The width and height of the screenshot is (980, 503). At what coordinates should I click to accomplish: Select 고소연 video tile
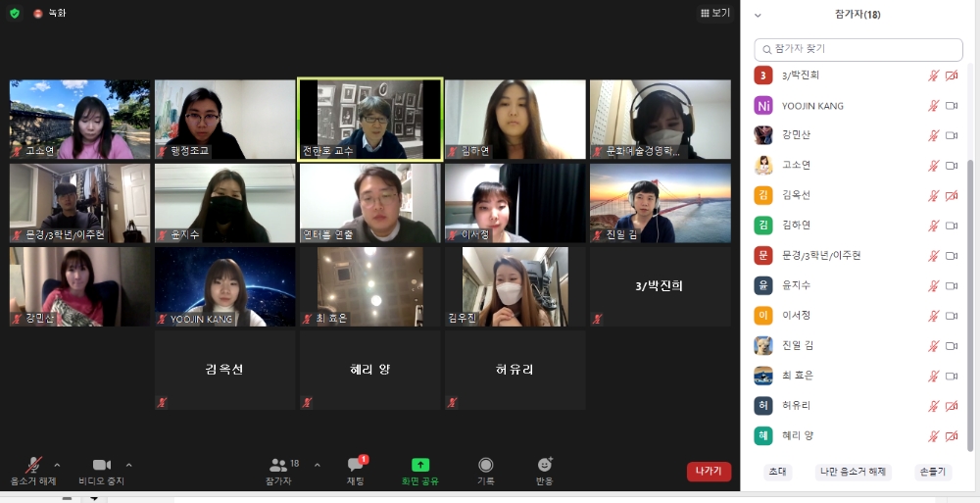click(x=80, y=119)
